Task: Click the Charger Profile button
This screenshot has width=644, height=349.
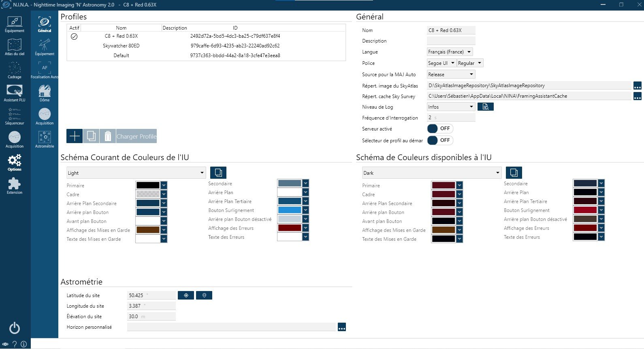Action: coord(136,136)
